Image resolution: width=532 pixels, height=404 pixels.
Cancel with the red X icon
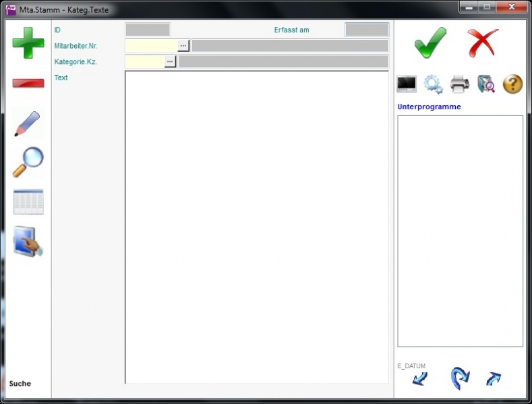pyautogui.click(x=483, y=43)
